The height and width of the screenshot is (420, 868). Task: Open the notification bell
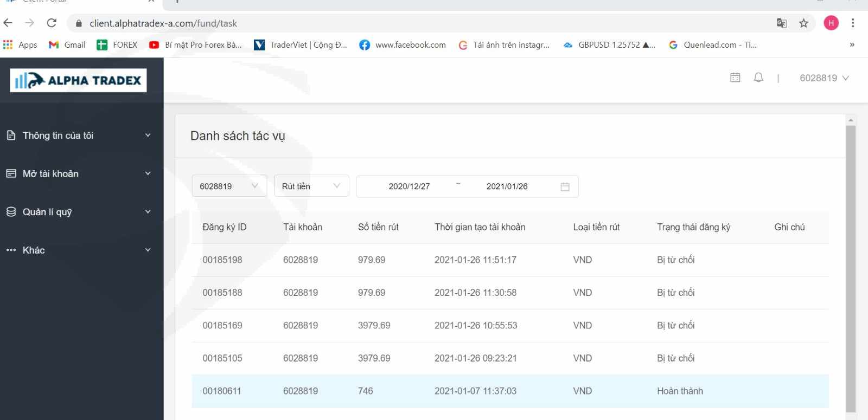coord(758,77)
